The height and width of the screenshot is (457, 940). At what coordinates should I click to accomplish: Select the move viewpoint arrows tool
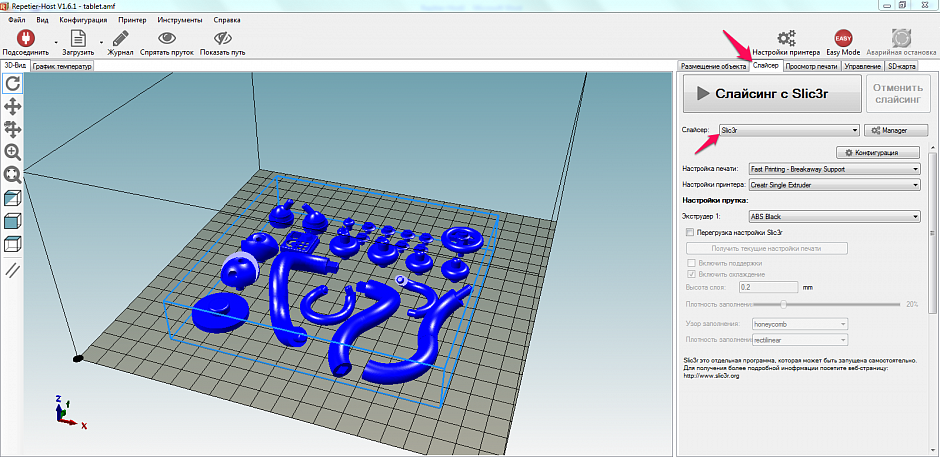click(x=14, y=106)
